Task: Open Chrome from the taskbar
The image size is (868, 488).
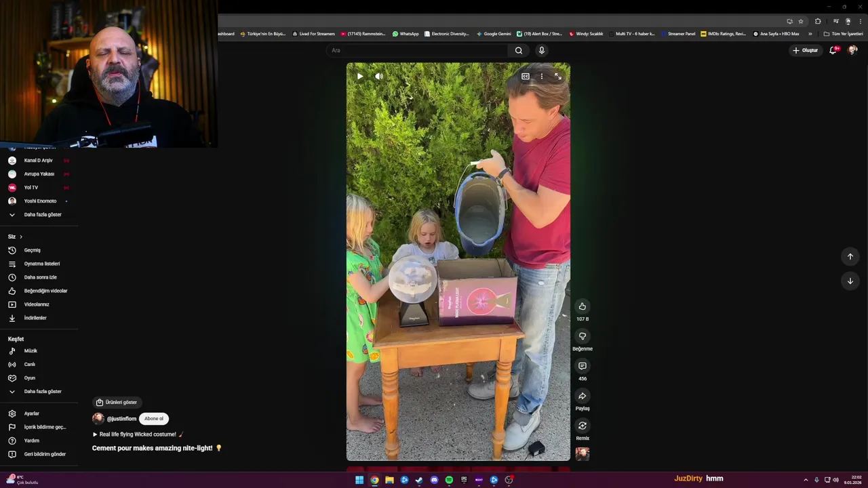Action: [374, 480]
